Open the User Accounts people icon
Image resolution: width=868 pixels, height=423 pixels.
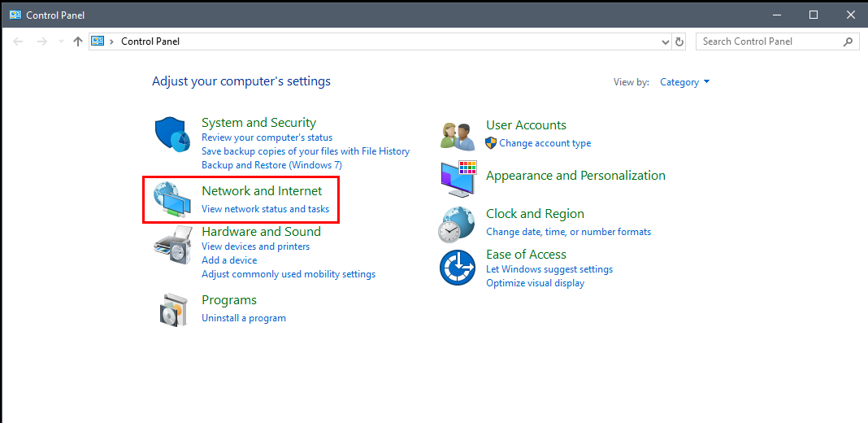(x=458, y=137)
